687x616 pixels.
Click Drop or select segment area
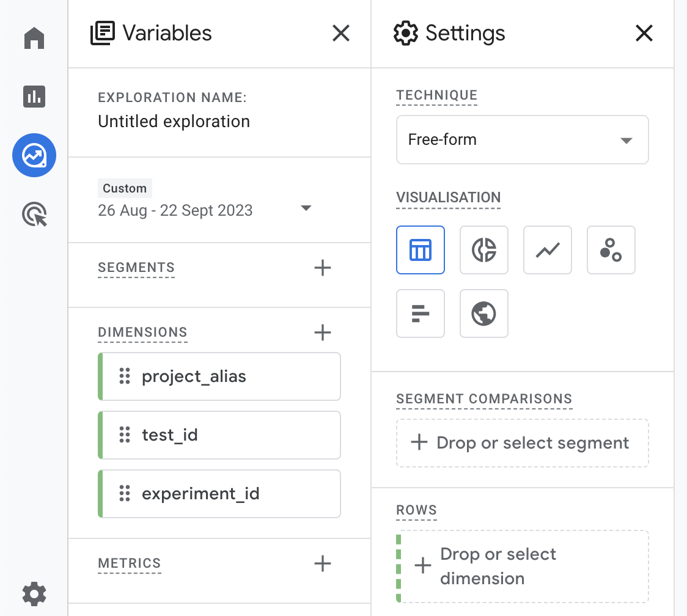point(522,443)
